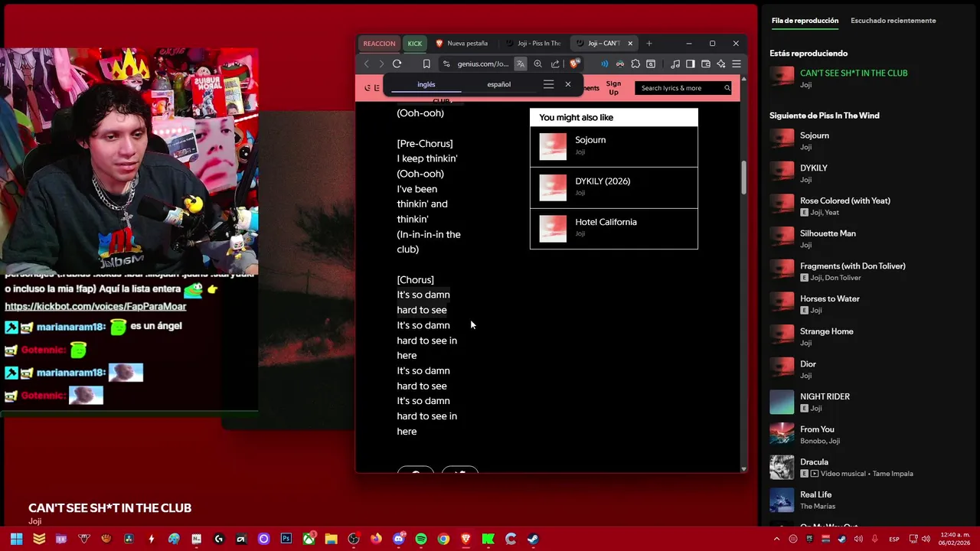Screen dimensions: 980x551
Task: Open Brave playlist music note icon
Action: (675, 64)
